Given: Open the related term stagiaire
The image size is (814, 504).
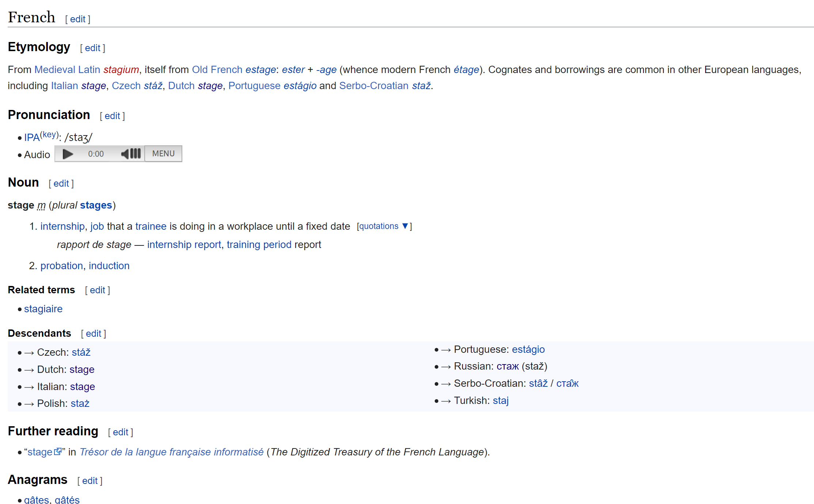Looking at the screenshot, I should tap(43, 309).
